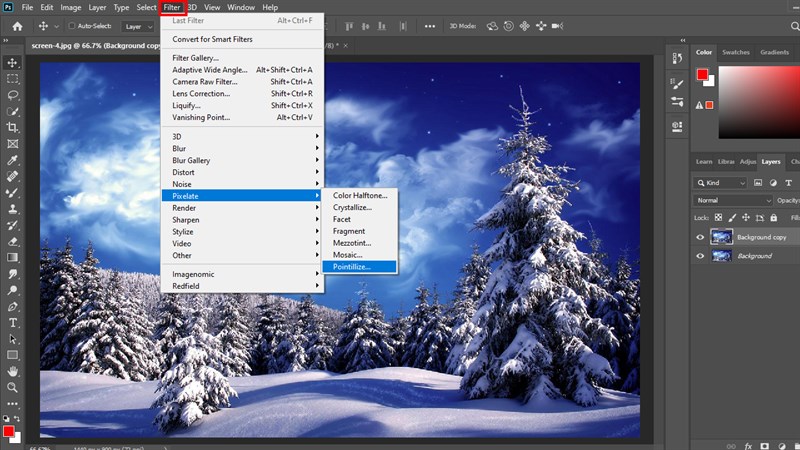
Task: Hide the Background layer
Action: [700, 256]
